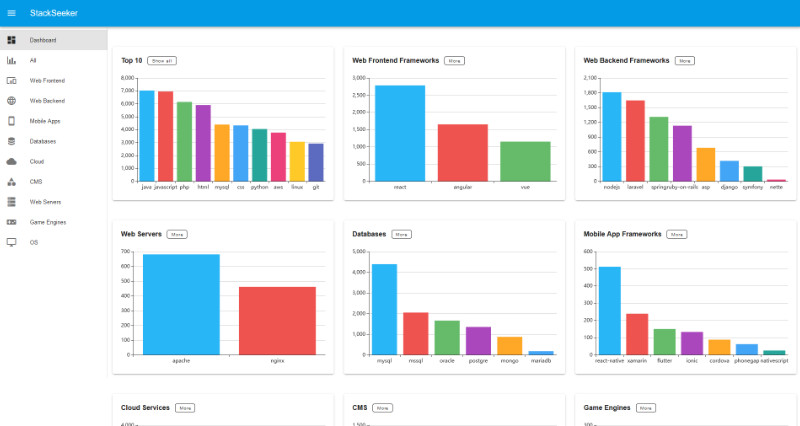Open the hamburger menu in header

pos(11,13)
